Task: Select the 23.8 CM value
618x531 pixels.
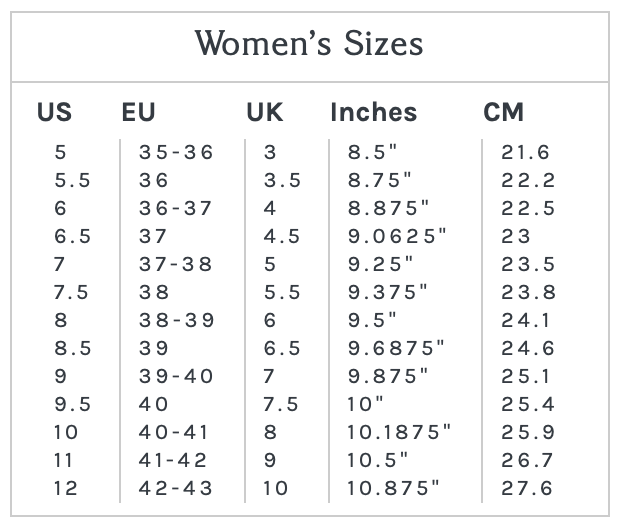Action: 526,293
